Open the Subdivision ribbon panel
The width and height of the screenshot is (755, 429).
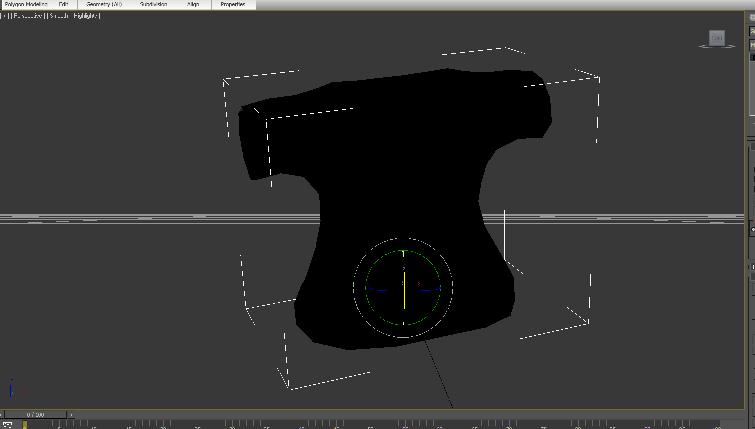tap(154, 4)
